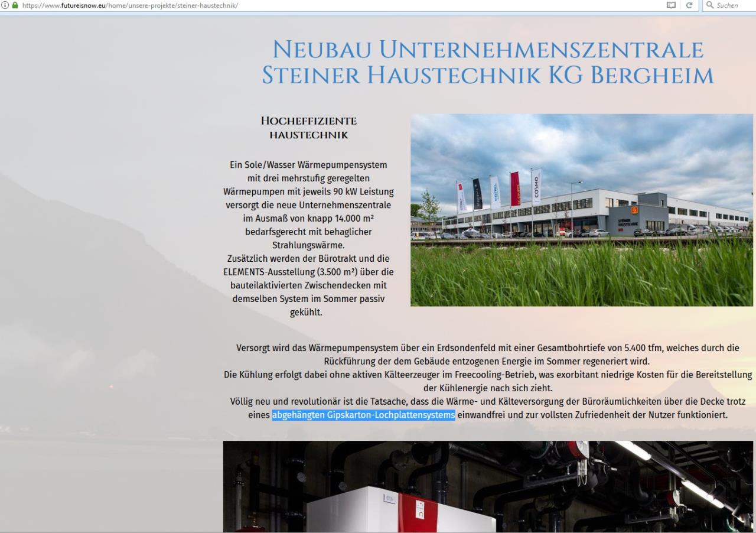
Task: Click the line Steiner Haustechnik KG Bergheim
Action: [x=488, y=76]
